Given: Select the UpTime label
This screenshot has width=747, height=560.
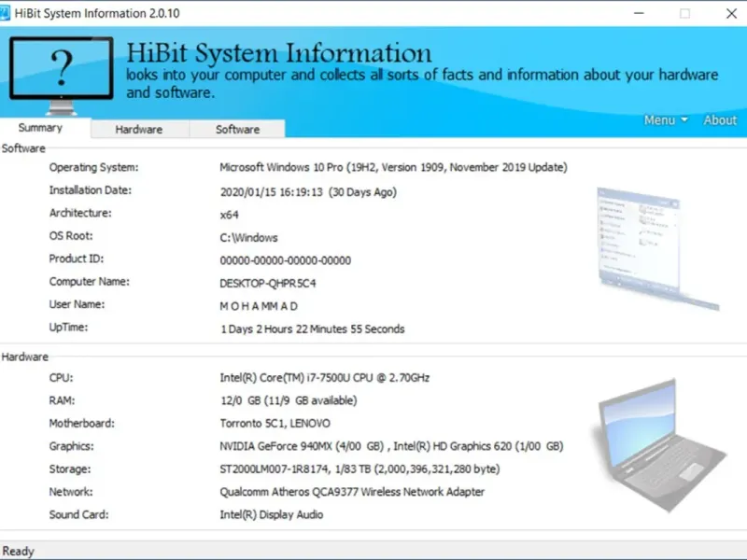Looking at the screenshot, I should pyautogui.click(x=68, y=328).
